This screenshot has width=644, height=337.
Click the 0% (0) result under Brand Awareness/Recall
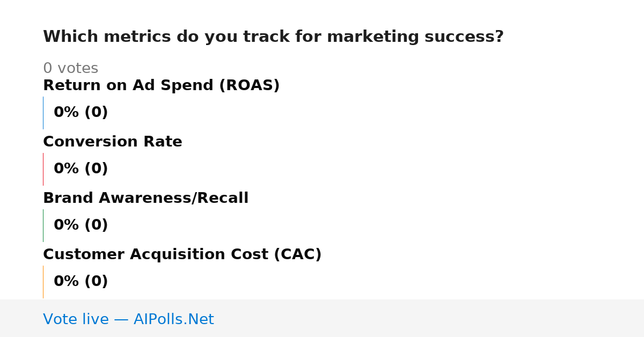pos(80,225)
